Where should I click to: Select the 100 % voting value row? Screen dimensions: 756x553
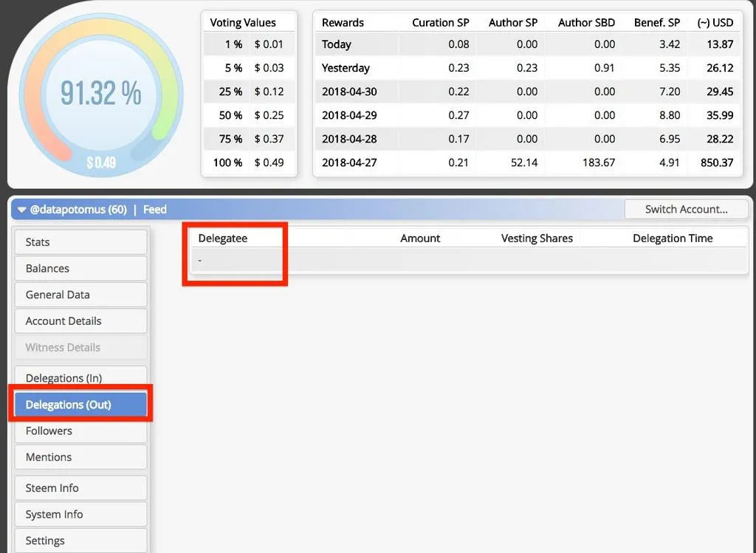tap(249, 163)
